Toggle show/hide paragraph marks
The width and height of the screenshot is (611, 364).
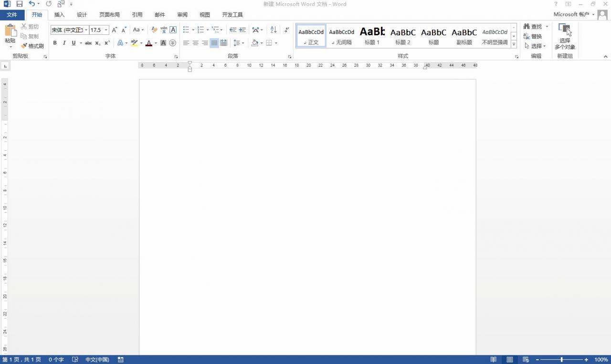[286, 30]
